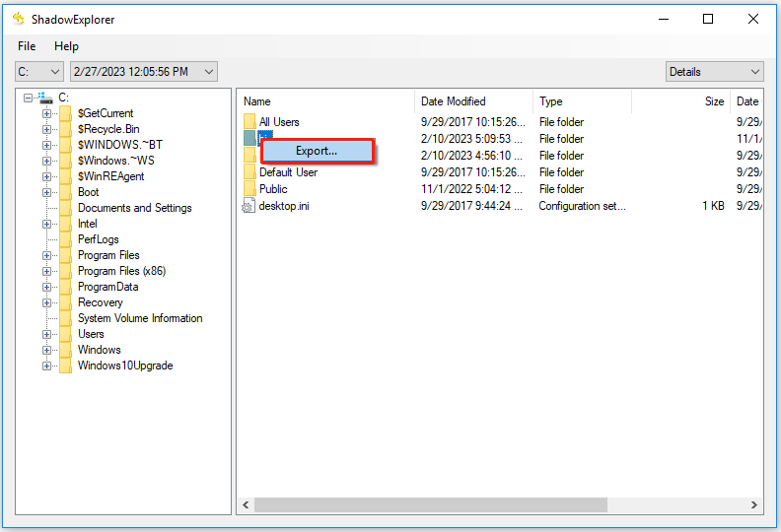Click the desktop.ini file icon
This screenshot has height=532, width=781.
tap(249, 206)
